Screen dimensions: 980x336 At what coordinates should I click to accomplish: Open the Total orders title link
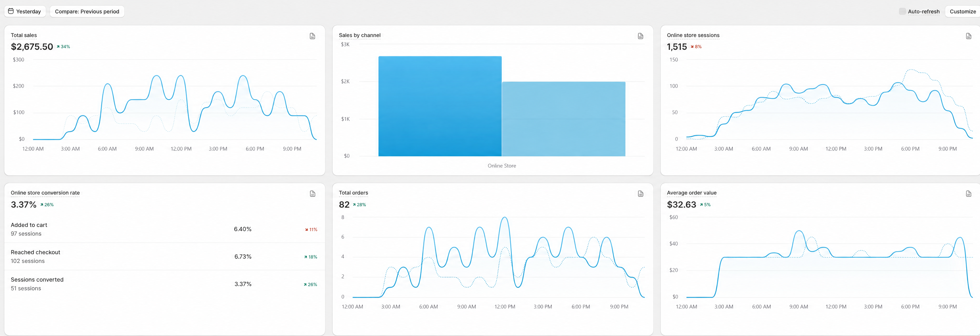[353, 192]
